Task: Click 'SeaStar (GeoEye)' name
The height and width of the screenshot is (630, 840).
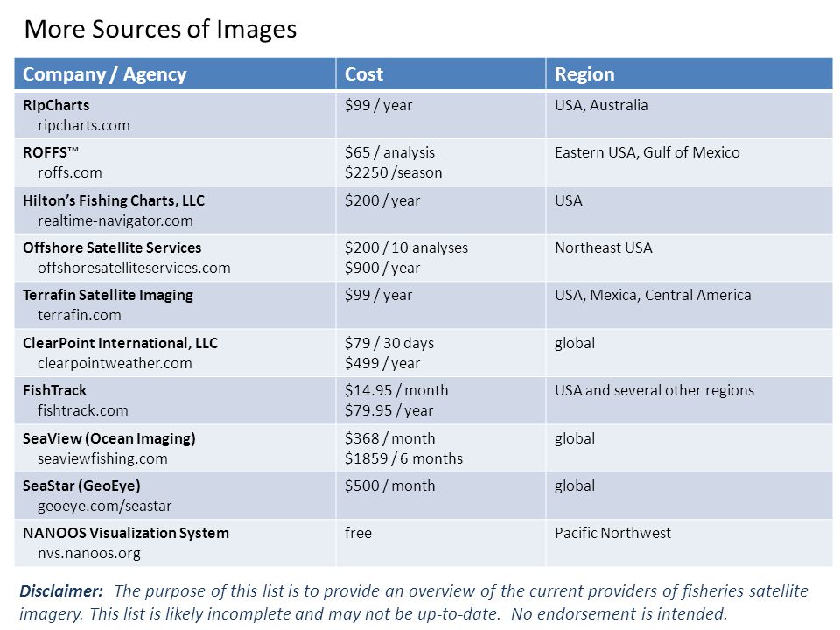Action: pos(81,486)
